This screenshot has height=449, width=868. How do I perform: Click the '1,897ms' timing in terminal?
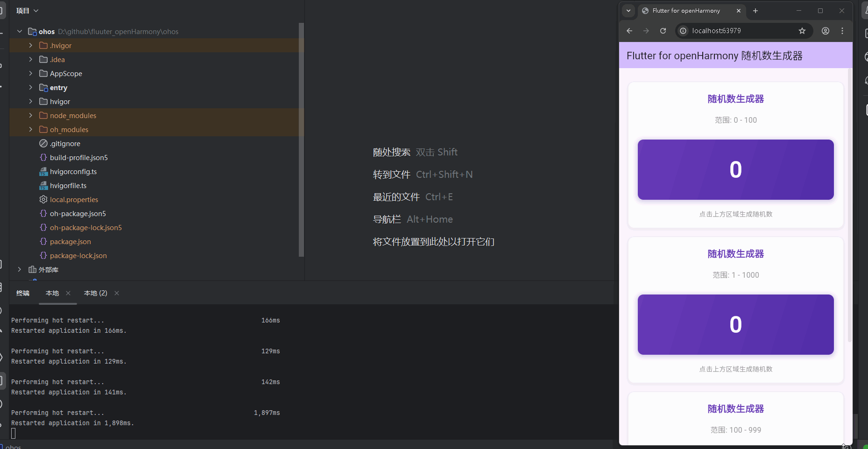267,413
